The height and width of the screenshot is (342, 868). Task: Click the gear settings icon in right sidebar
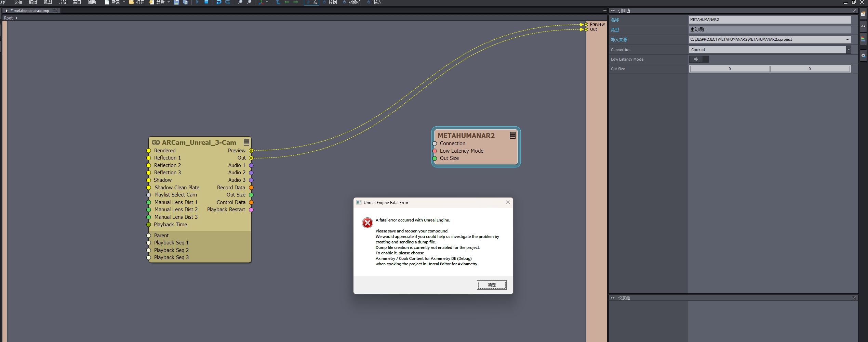[863, 55]
